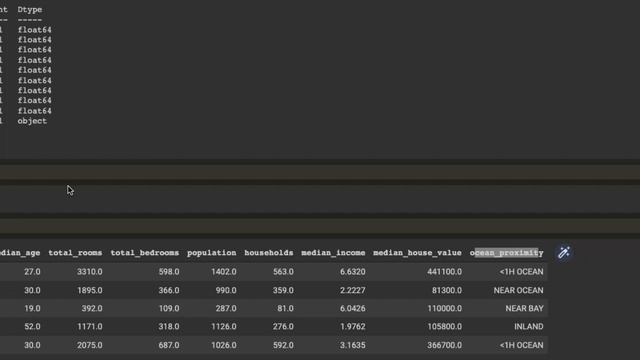The image size is (640, 360).
Task: Select households value 276.0
Action: (283, 327)
